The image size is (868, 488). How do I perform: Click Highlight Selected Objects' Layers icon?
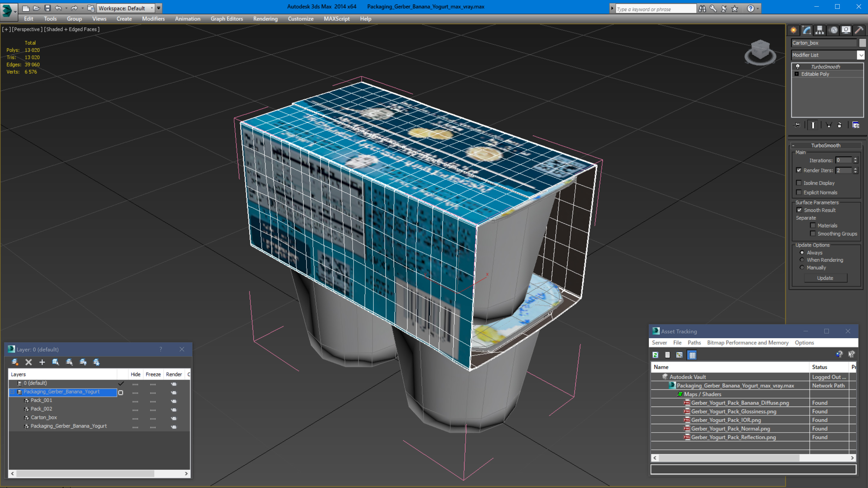click(x=69, y=362)
